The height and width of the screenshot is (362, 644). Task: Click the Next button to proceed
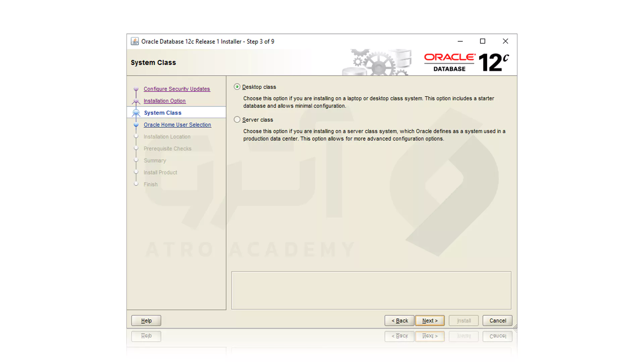point(430,320)
